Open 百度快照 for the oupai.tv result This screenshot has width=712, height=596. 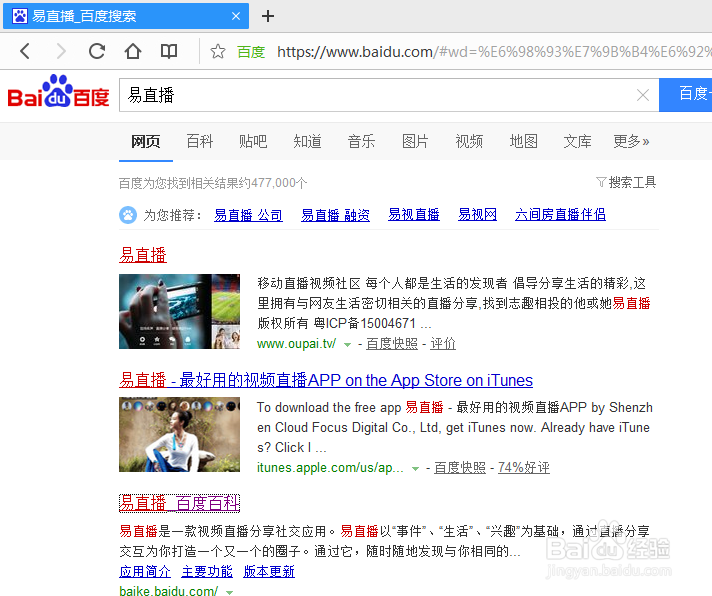point(392,344)
